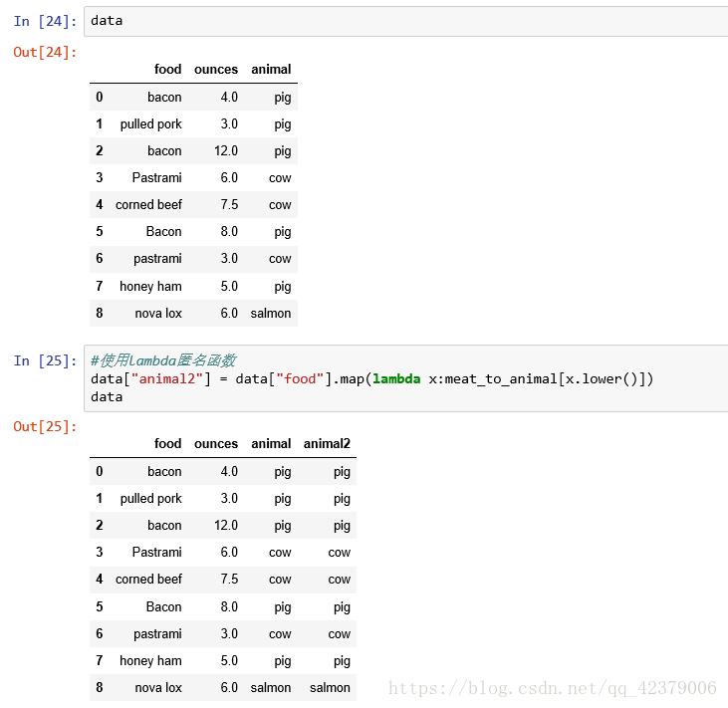This screenshot has width=728, height=708.
Task: Click 'Pastrami' row 3 cell in Out[24]
Action: click(157, 178)
